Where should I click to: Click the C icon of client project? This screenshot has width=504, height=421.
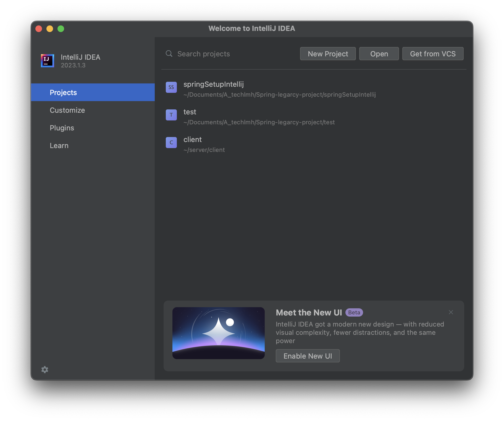[171, 143]
